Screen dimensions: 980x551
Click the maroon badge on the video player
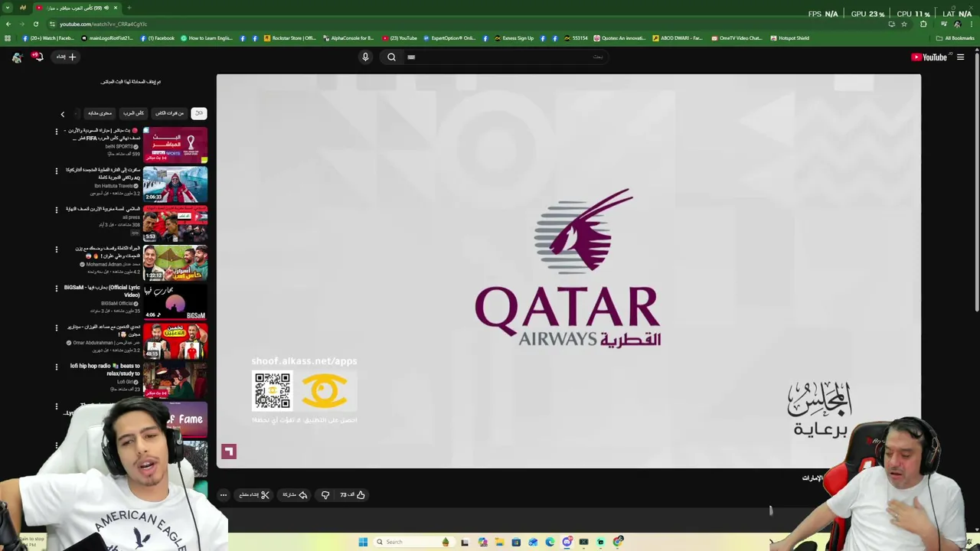(229, 452)
